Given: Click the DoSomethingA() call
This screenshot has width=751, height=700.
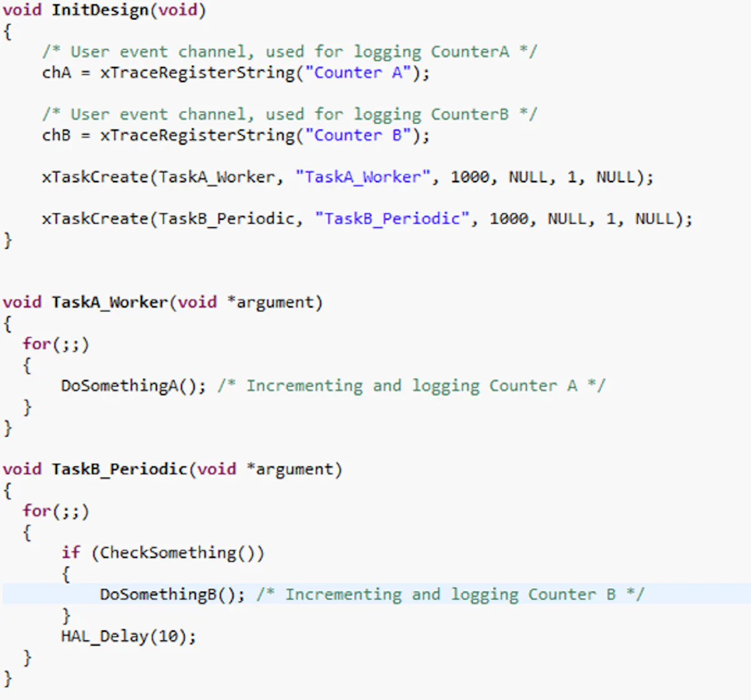Looking at the screenshot, I should [x=133, y=386].
